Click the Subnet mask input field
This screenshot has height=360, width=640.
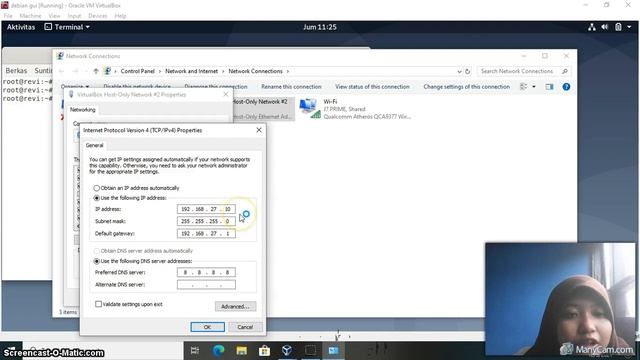pos(206,221)
